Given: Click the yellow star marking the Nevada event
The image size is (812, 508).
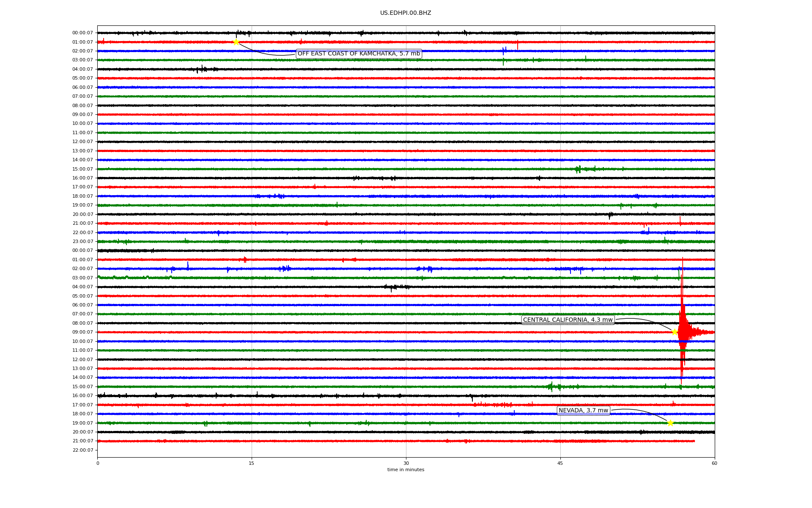Looking at the screenshot, I should coord(670,423).
